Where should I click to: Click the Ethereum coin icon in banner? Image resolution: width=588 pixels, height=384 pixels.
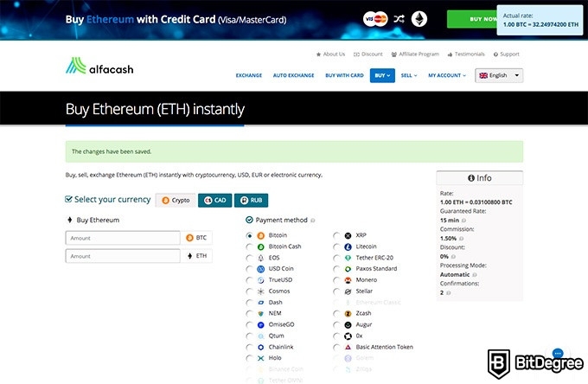(x=419, y=19)
